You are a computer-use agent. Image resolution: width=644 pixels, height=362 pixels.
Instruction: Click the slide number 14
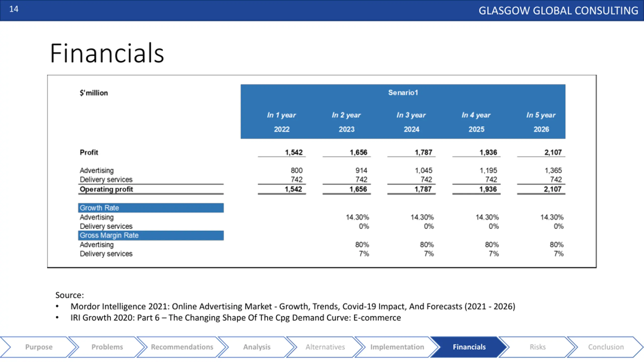click(14, 9)
